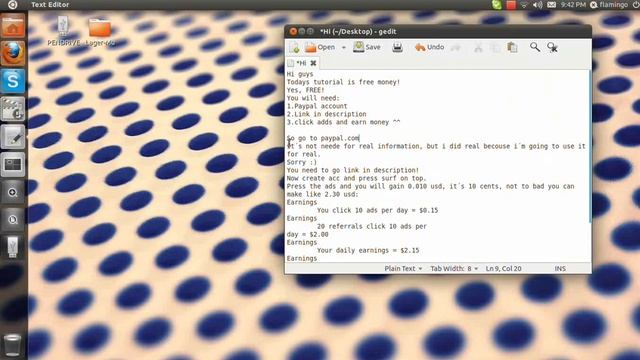
Task: Place cursor after 'paypal.com' in text
Action: [x=360, y=138]
